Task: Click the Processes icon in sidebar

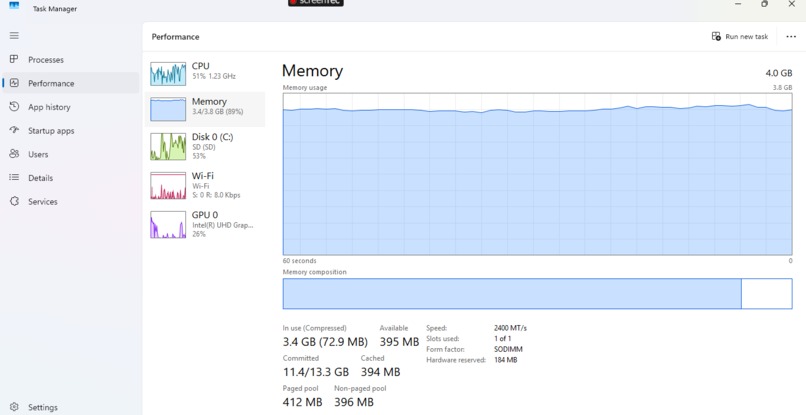Action: 14,59
